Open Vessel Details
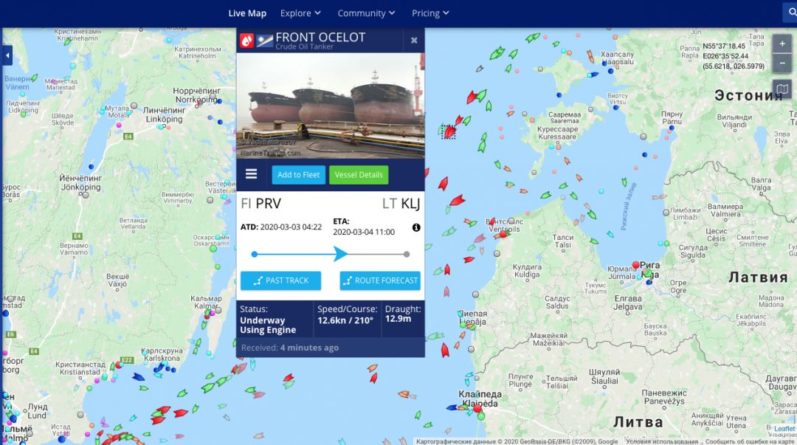 click(x=358, y=174)
